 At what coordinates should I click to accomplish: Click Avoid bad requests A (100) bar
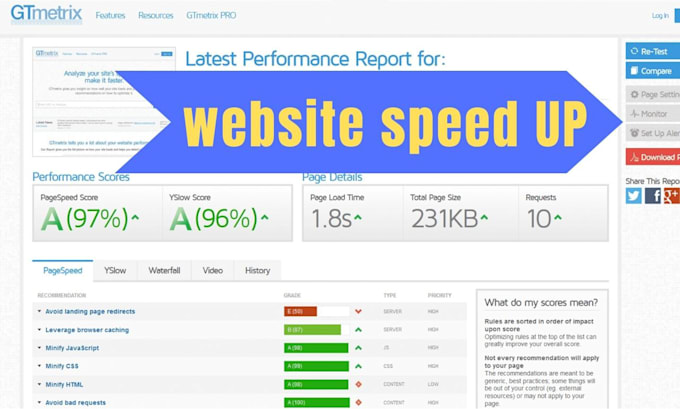[317, 402]
